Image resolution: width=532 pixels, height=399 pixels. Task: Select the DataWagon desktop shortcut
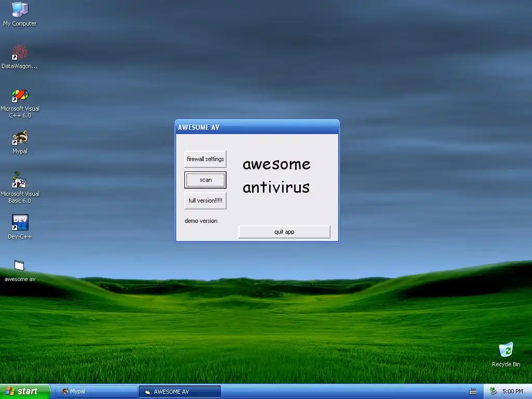[20, 57]
